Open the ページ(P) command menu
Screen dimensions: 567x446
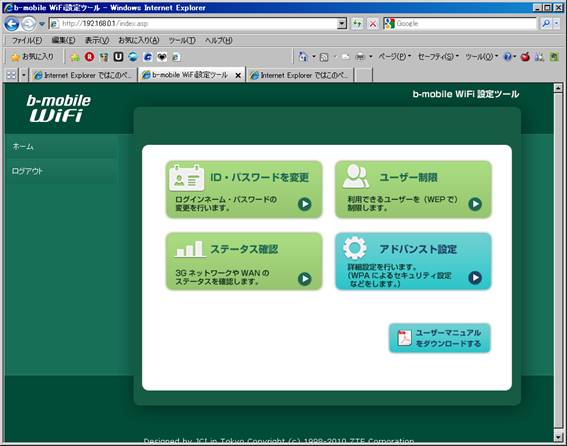point(395,57)
